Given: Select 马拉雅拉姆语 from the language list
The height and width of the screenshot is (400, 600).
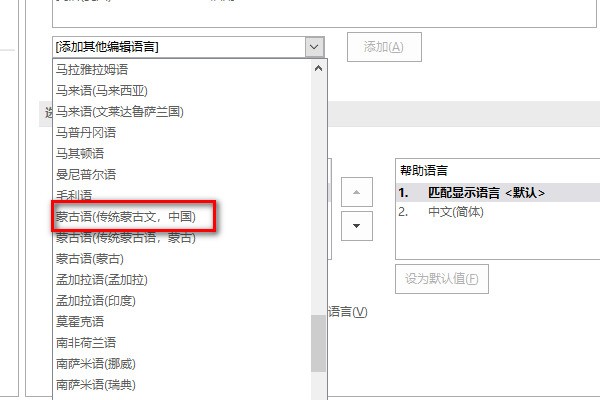Looking at the screenshot, I should 182,69.
